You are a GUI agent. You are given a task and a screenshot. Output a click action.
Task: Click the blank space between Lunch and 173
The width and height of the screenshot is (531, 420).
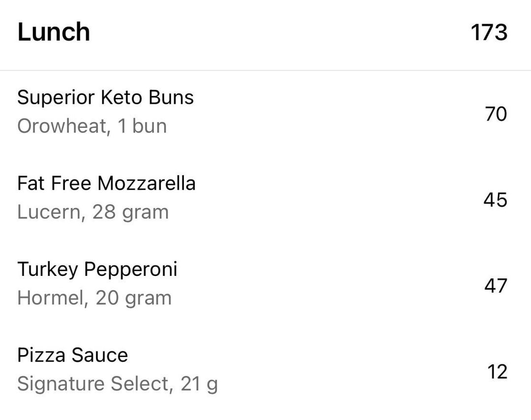point(280,32)
